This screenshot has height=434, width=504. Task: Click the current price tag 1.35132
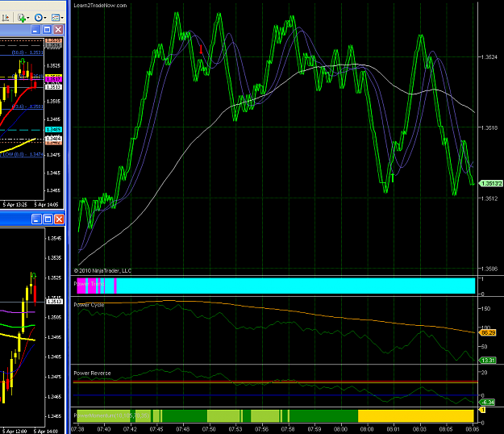(x=490, y=184)
